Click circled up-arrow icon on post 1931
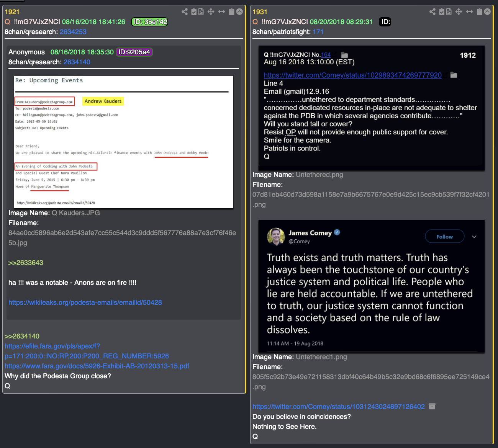The width and height of the screenshot is (498, 448). click(x=487, y=11)
